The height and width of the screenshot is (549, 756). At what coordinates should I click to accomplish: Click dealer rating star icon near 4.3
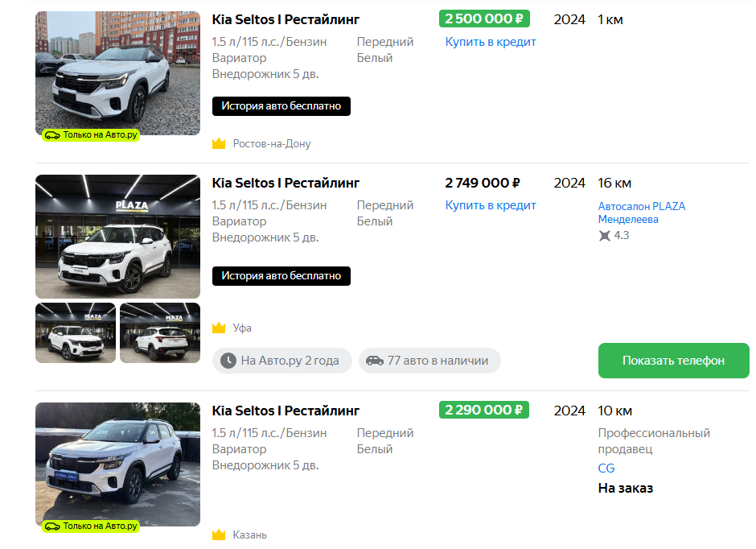coord(605,235)
